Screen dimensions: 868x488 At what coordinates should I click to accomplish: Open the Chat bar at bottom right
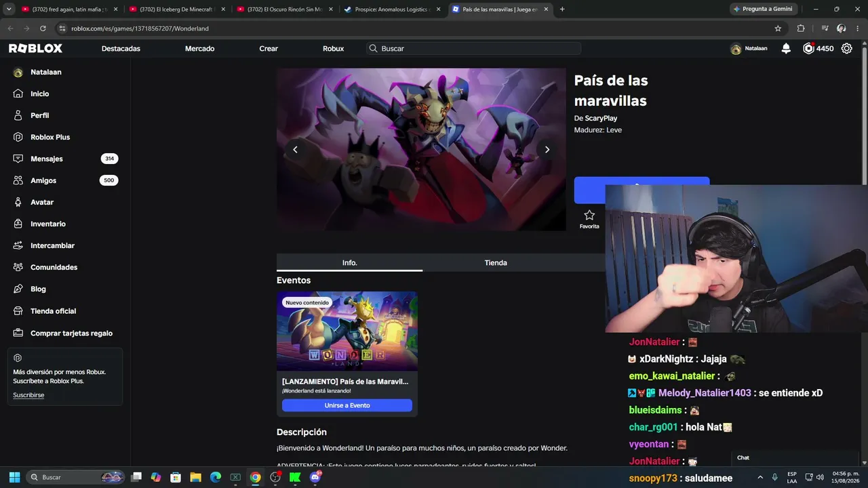pos(795,458)
